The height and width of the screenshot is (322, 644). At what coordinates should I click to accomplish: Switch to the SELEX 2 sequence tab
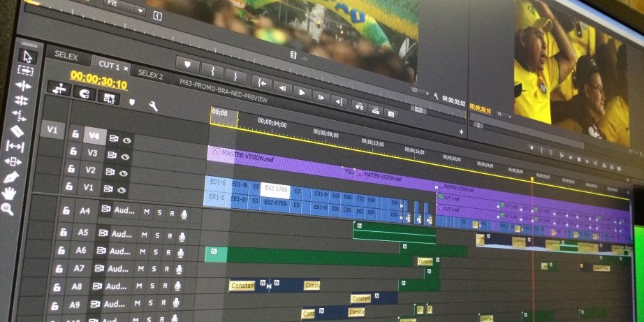click(x=150, y=75)
